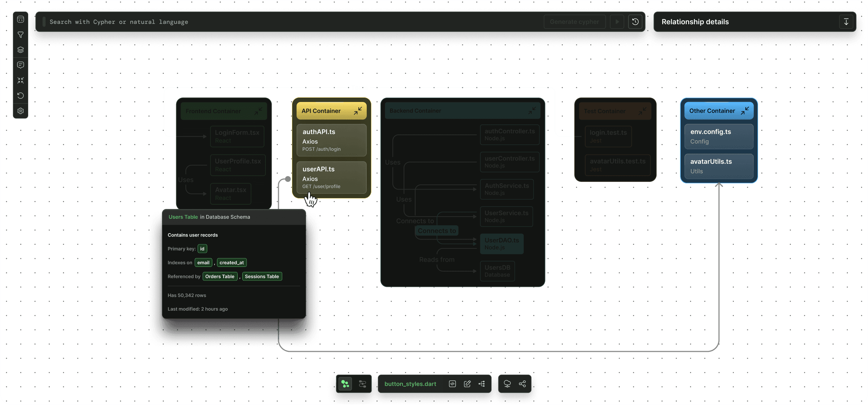Click the Cypher search input field

(289, 22)
